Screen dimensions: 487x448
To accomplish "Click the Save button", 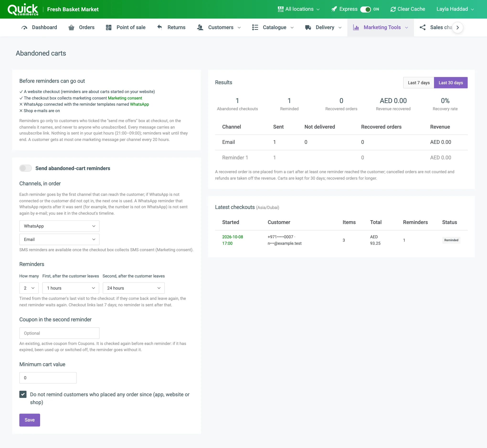I will point(30,420).
